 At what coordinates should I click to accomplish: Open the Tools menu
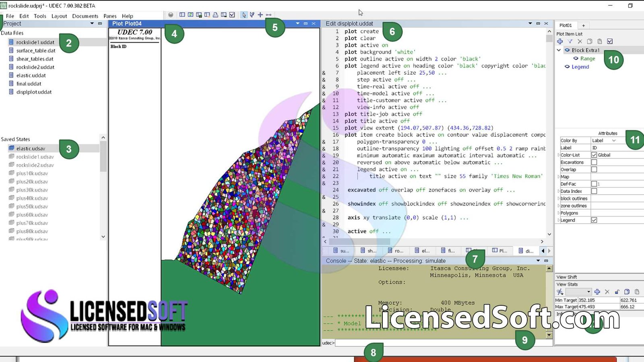click(x=40, y=16)
